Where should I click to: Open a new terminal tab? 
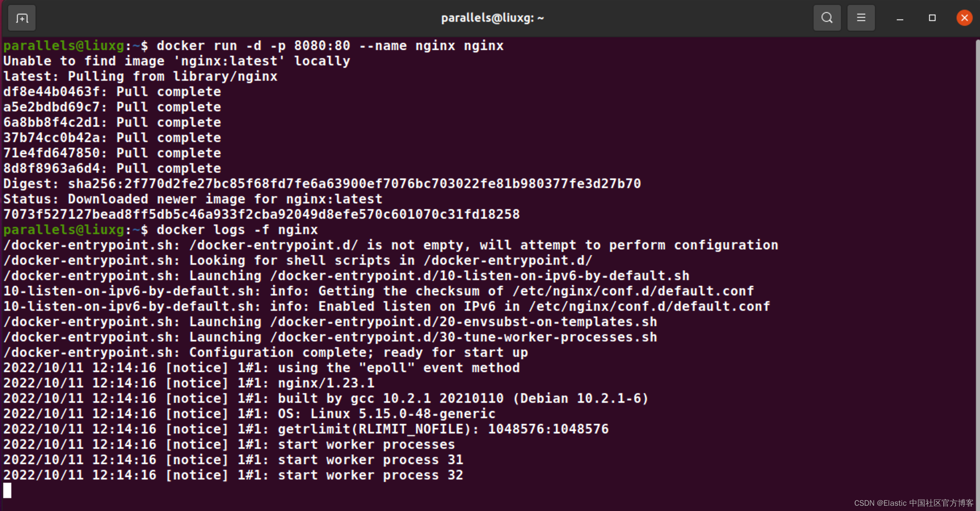(x=22, y=18)
